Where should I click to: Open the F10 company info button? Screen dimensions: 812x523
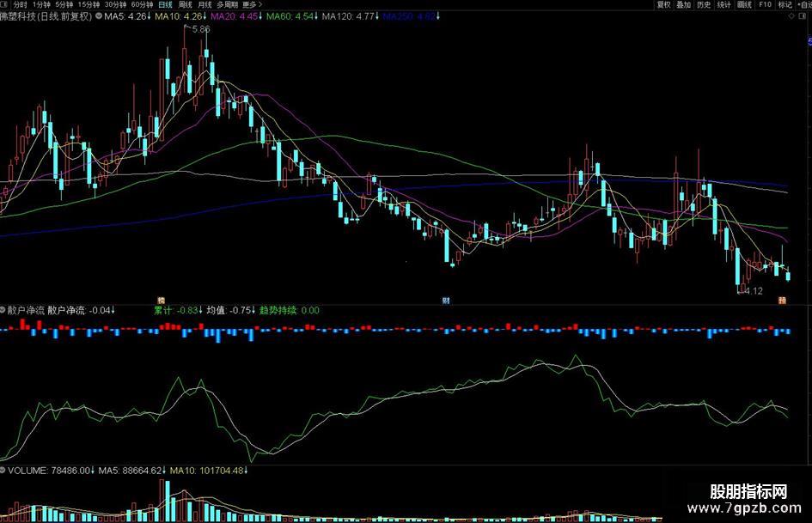(x=765, y=4)
